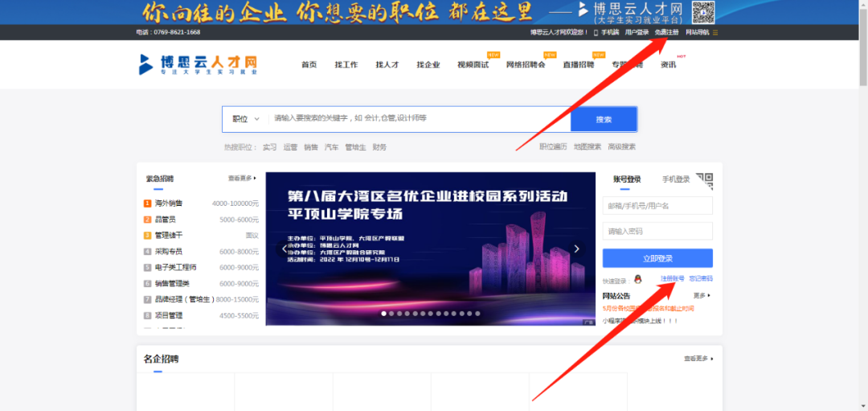
Task: Open the 管理储干 job listing
Action: [169, 236]
